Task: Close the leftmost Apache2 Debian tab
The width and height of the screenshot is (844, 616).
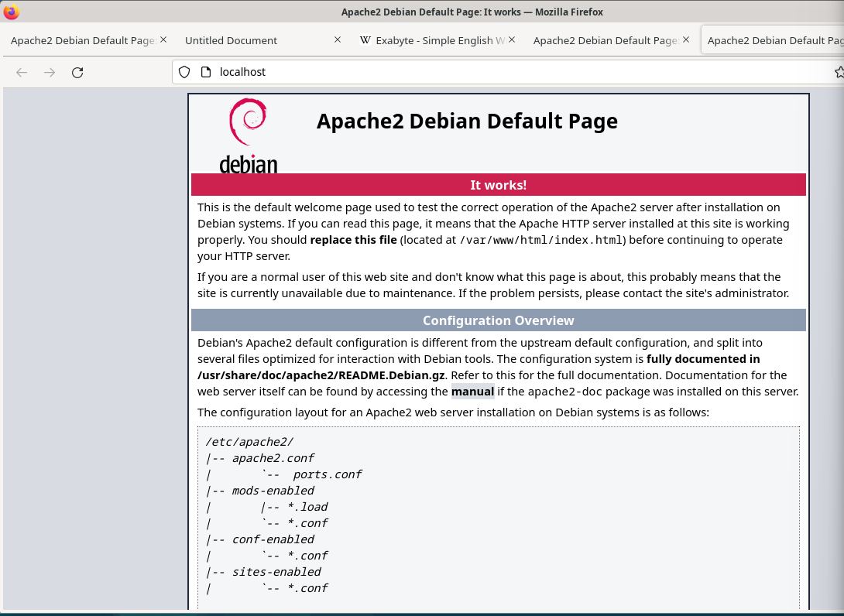Action: pyautogui.click(x=163, y=39)
